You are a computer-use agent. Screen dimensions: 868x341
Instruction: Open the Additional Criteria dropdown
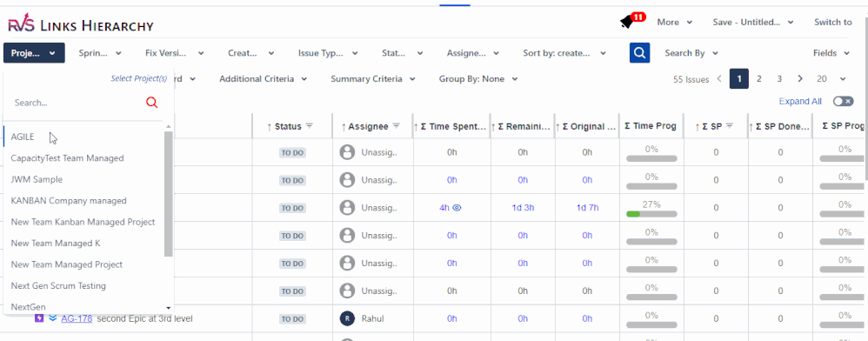(263, 79)
